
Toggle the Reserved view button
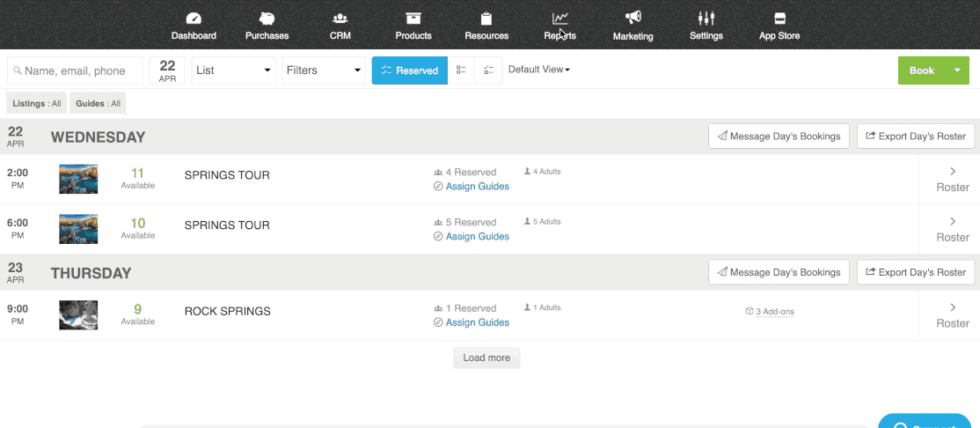[x=409, y=70]
